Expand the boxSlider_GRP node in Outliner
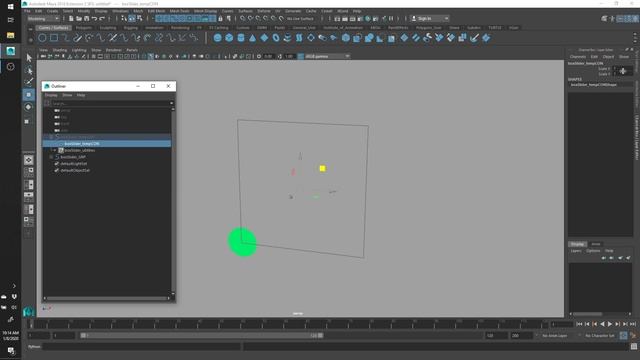Screen dimensions: 640x360 [x=51, y=157]
